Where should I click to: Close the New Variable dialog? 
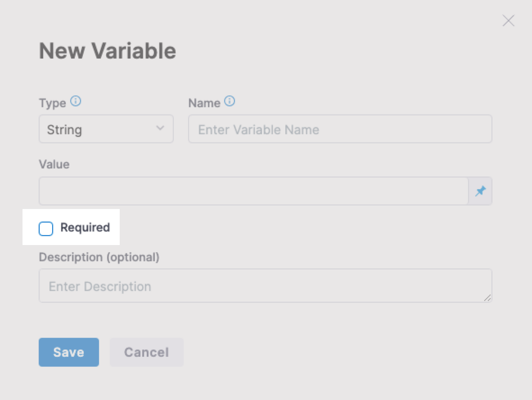(508, 21)
